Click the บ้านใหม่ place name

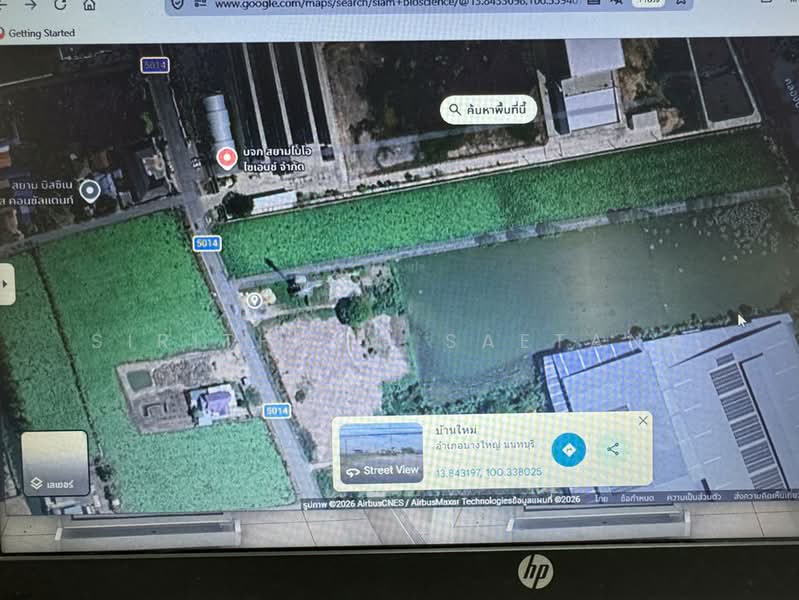[x=456, y=430]
